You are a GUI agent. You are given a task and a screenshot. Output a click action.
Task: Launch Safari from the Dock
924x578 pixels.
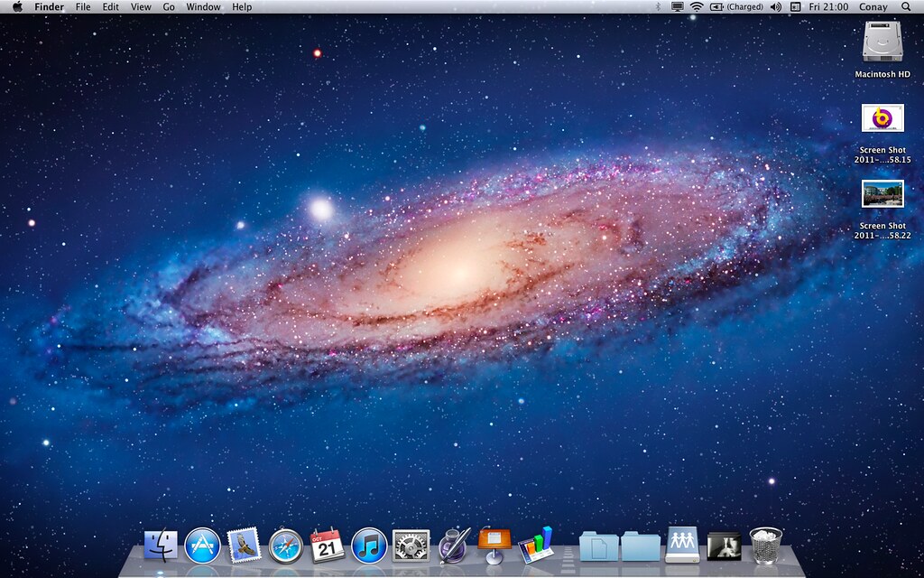(286, 545)
